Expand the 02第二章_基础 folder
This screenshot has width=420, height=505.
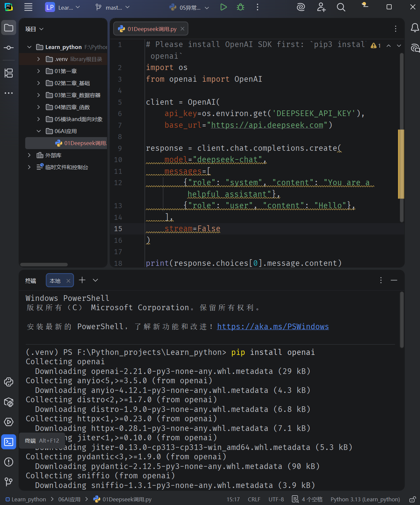39,83
